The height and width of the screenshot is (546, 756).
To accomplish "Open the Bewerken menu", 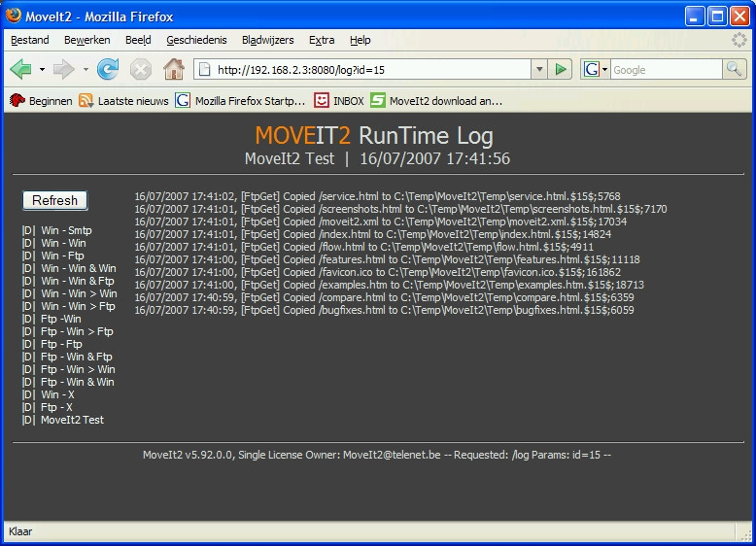I will 87,40.
